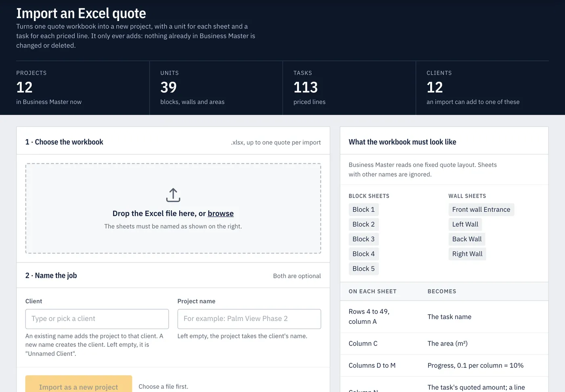The height and width of the screenshot is (392, 565).
Task: Click the Right Wall chip
Action: [467, 254]
